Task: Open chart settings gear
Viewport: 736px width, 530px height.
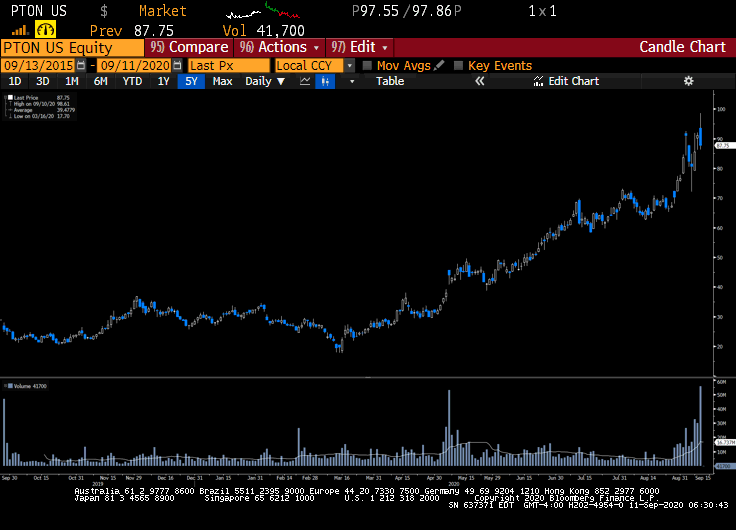Action: tap(689, 81)
